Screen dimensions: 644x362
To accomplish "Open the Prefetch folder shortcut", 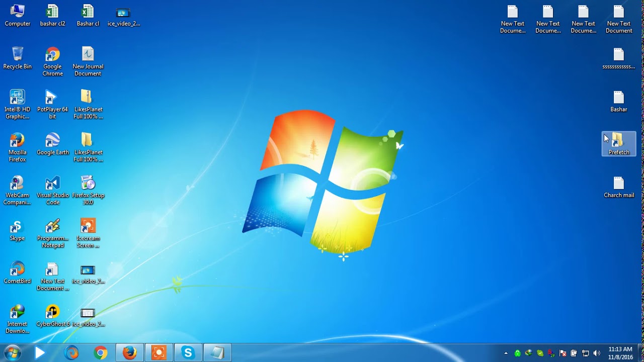I will tap(619, 144).
